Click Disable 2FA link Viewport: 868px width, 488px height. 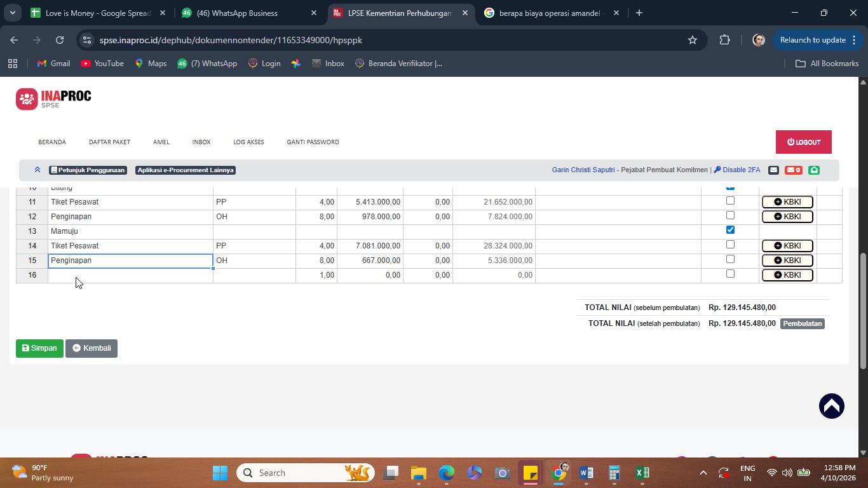coord(737,170)
